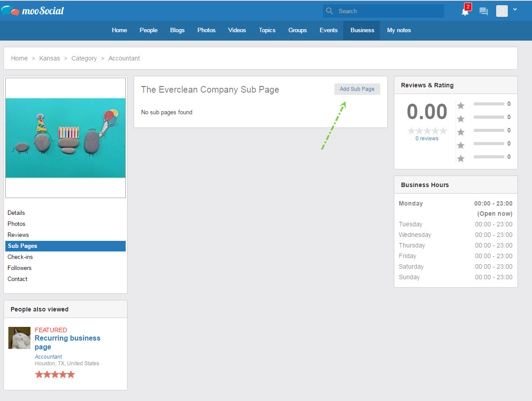Click the business cover photo
The width and height of the screenshot is (532, 401).
pyautogui.click(x=65, y=138)
